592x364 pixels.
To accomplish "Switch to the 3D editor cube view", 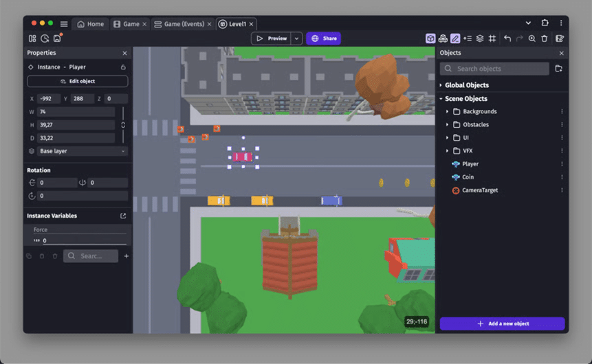I will [x=430, y=38].
